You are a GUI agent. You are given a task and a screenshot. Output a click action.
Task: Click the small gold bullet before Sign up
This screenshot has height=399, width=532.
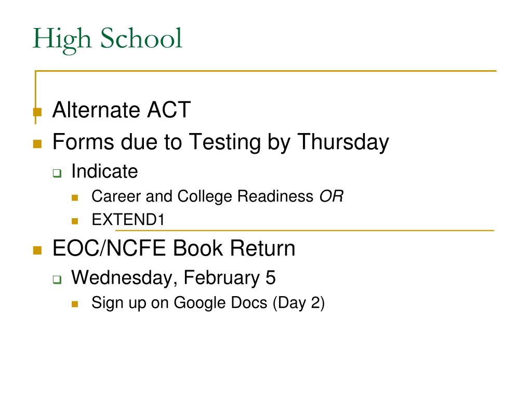pyautogui.click(x=75, y=304)
